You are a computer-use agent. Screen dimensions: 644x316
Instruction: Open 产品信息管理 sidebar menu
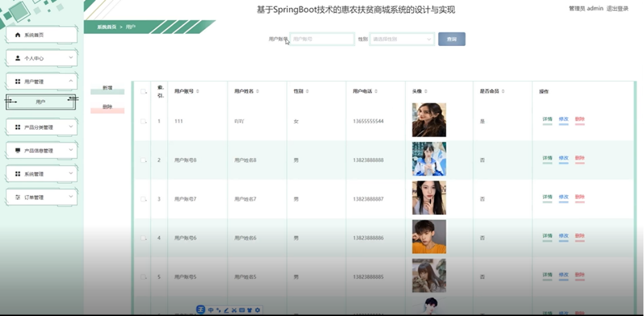point(41,150)
